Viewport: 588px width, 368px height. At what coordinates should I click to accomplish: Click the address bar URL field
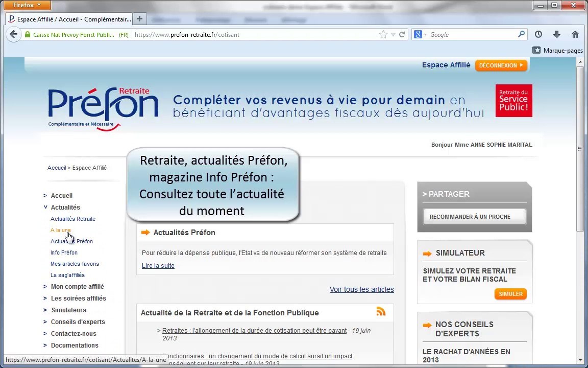click(255, 35)
